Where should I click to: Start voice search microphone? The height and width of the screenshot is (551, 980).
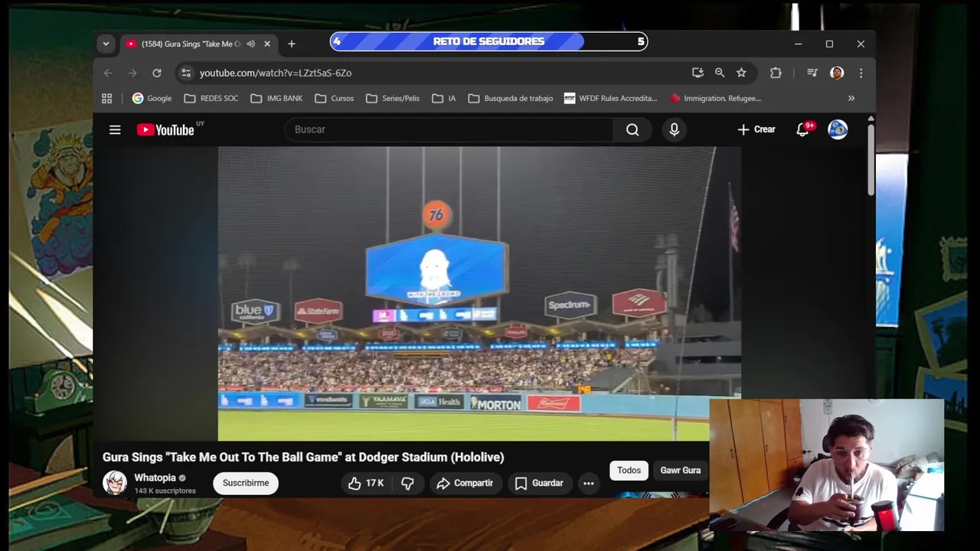tap(675, 129)
